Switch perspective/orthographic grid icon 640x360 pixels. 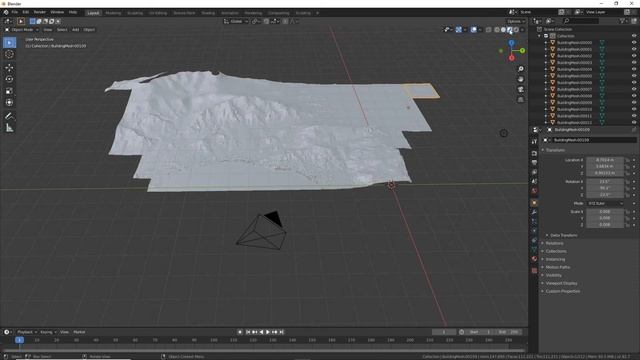point(521,100)
